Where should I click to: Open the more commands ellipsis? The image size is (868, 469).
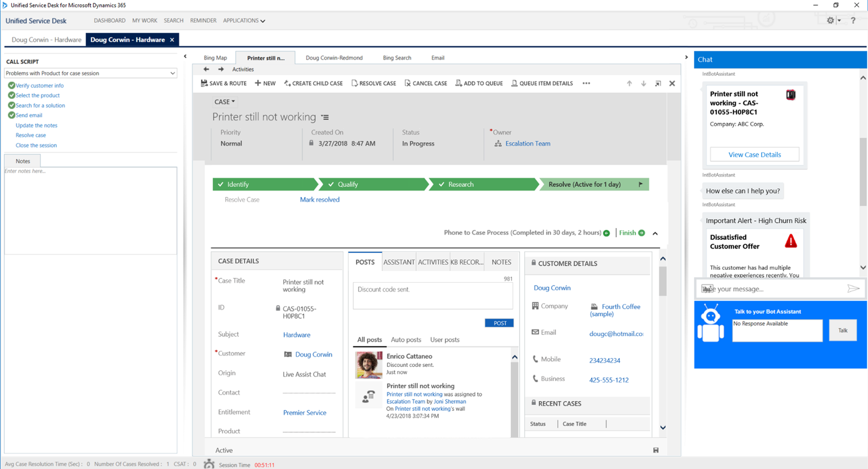586,84
